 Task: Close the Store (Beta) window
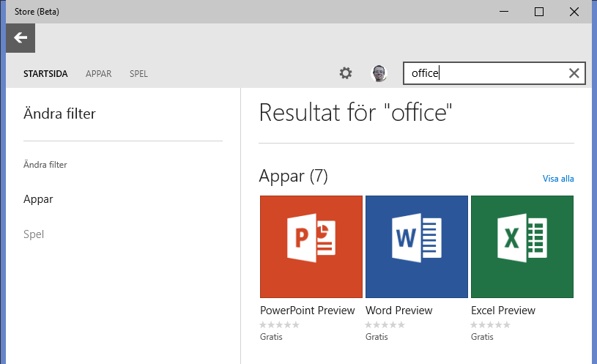click(x=574, y=12)
